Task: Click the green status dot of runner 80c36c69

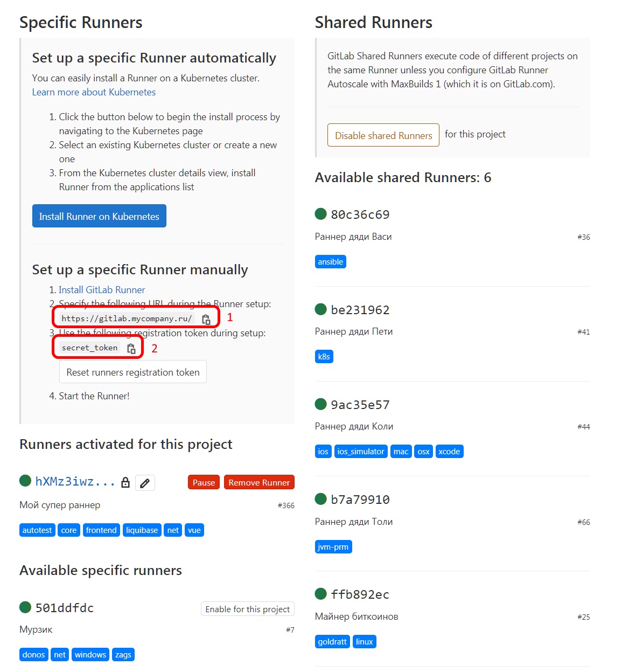Action: pos(322,214)
